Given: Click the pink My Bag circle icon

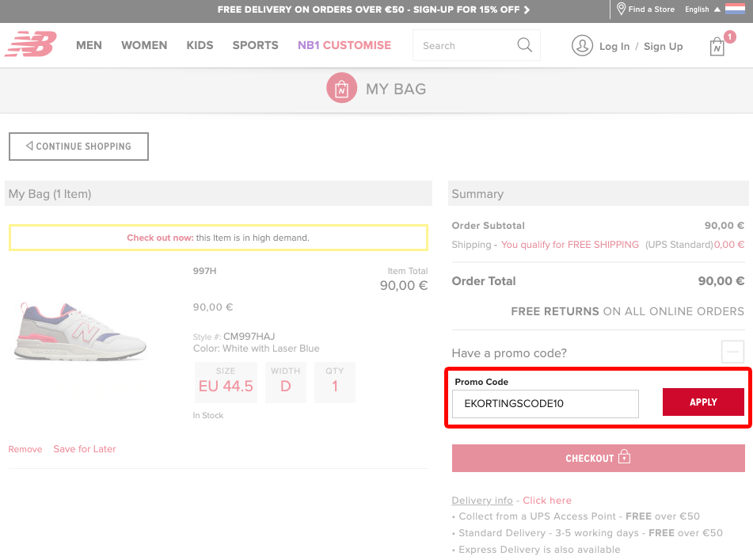Looking at the screenshot, I should 341,88.
